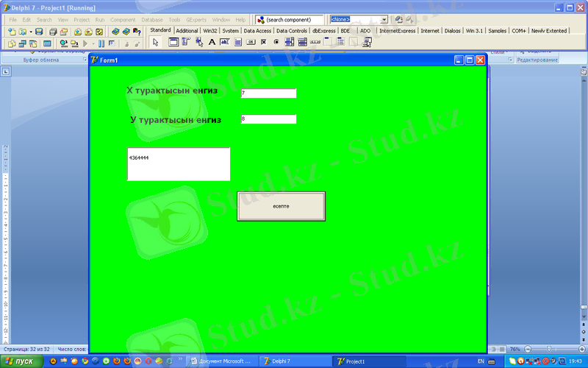Viewport: 588px width, 368px height.
Task: Open the GExperts menu
Action: click(196, 20)
